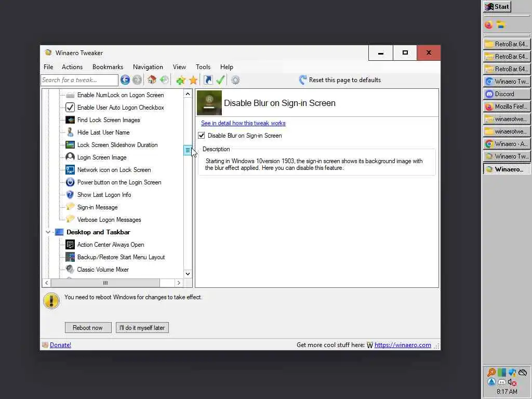532x399 pixels.
Task: Click the Lock Screen Slideshow Duration icon
Action: point(70,145)
